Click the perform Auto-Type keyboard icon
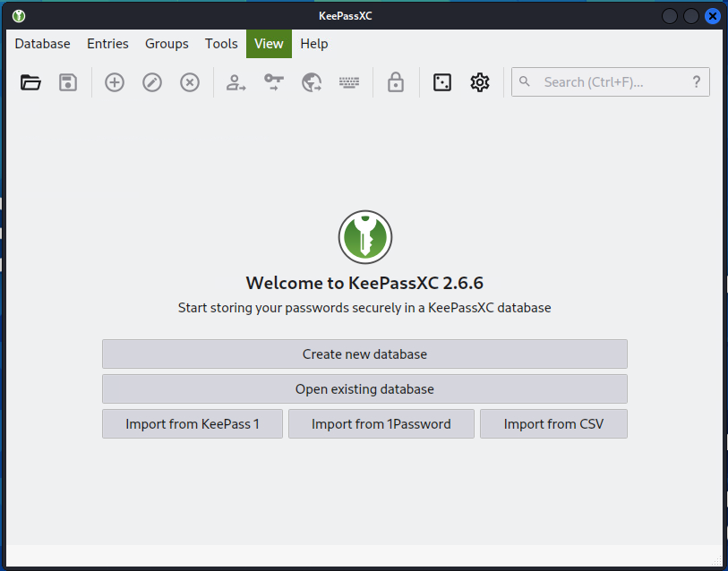This screenshot has width=728, height=571. click(x=349, y=82)
